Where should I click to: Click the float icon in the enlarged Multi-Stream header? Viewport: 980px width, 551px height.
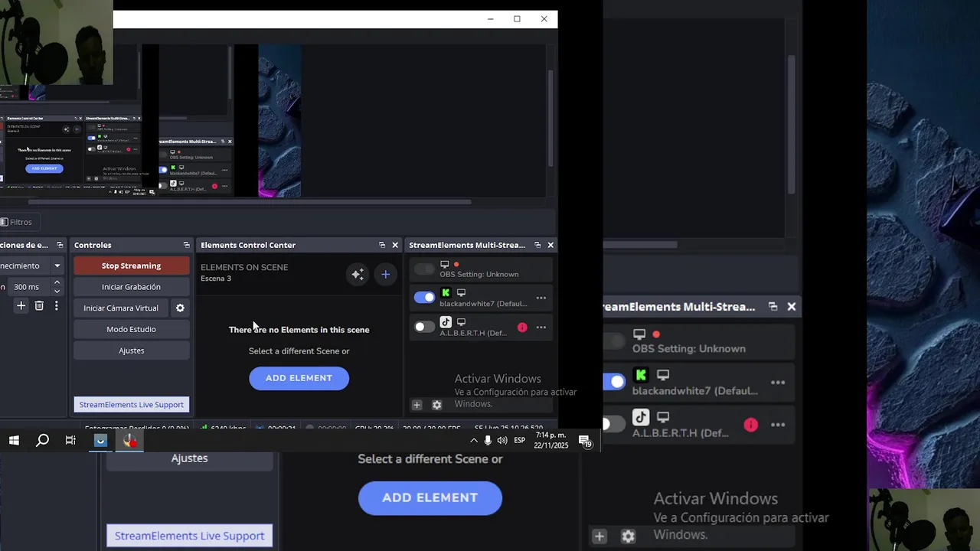coord(773,306)
